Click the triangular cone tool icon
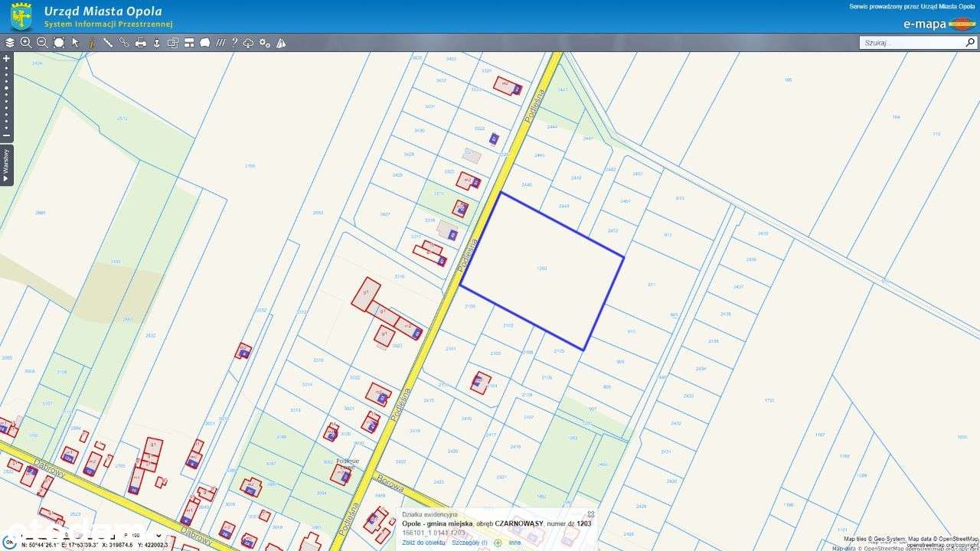This screenshot has width=980, height=551. point(281,43)
